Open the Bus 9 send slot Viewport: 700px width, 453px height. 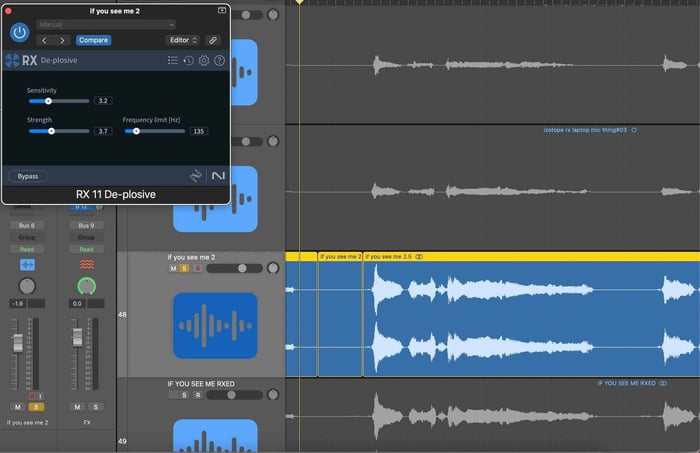click(86, 225)
